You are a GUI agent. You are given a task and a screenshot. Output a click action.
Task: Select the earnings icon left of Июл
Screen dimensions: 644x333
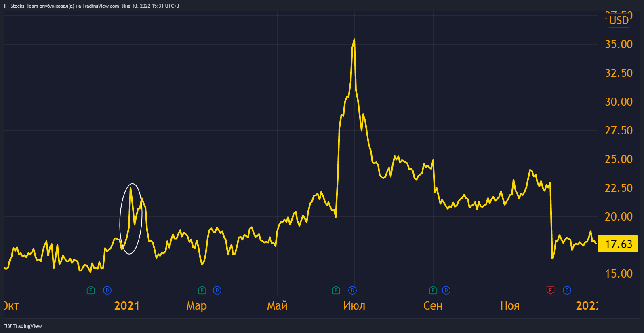tap(336, 290)
